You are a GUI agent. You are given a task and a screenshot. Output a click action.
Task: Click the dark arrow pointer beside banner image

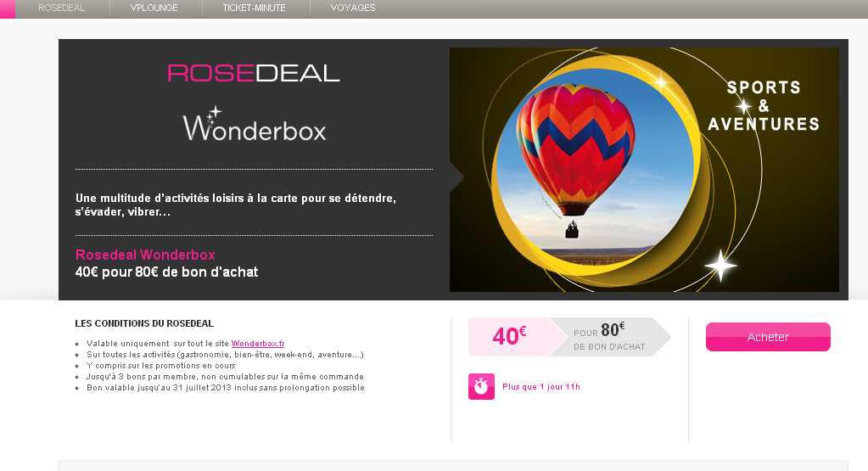point(456,177)
